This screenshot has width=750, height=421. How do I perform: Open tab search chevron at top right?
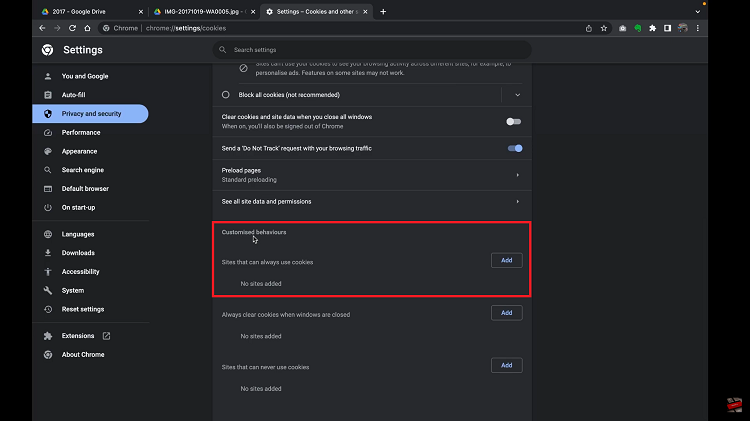coord(698,11)
